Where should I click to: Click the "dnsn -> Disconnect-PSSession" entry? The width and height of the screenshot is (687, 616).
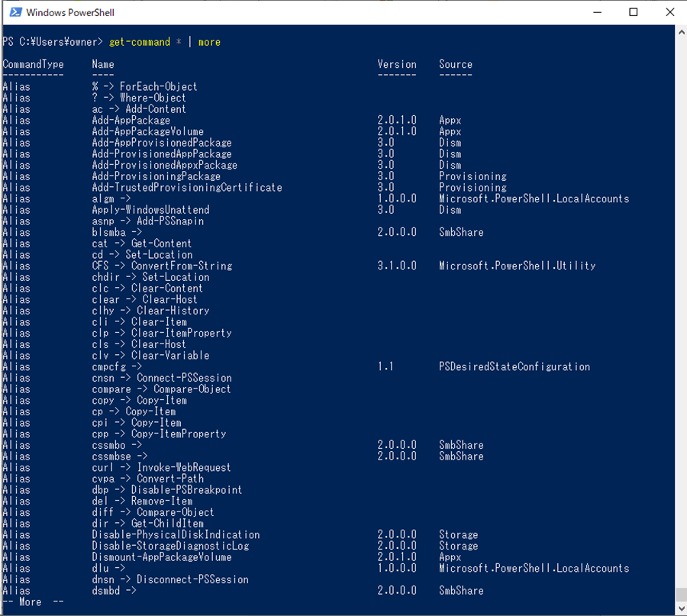170,579
